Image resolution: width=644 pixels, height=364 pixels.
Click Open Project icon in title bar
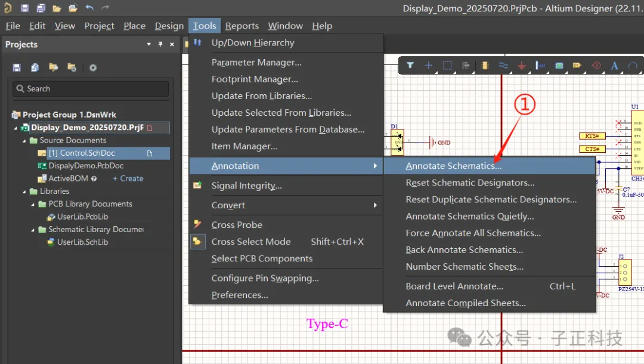click(73, 8)
